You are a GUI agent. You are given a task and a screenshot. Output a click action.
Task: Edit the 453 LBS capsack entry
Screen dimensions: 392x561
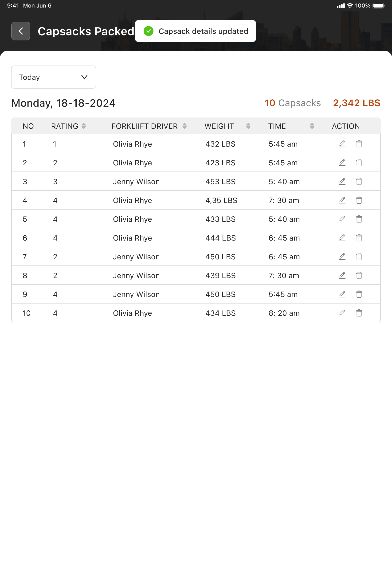342,182
